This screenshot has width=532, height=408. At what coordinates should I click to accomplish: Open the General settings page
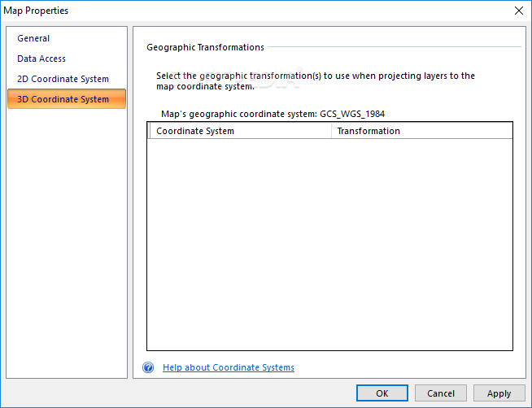click(x=33, y=38)
